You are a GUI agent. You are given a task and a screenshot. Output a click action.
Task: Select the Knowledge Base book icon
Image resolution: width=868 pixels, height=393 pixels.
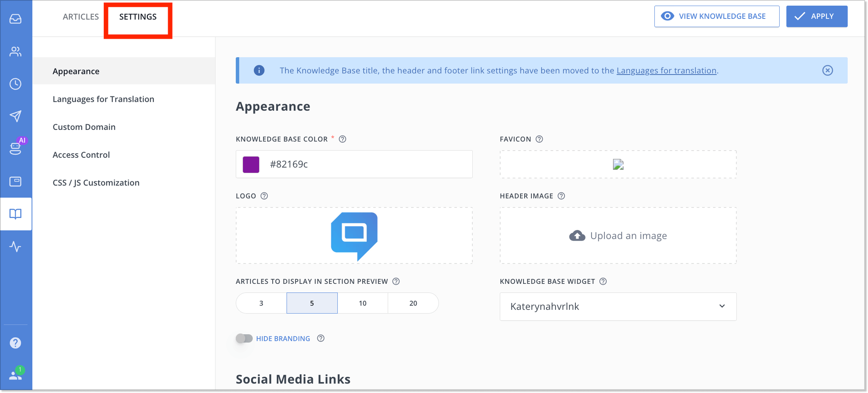click(15, 214)
